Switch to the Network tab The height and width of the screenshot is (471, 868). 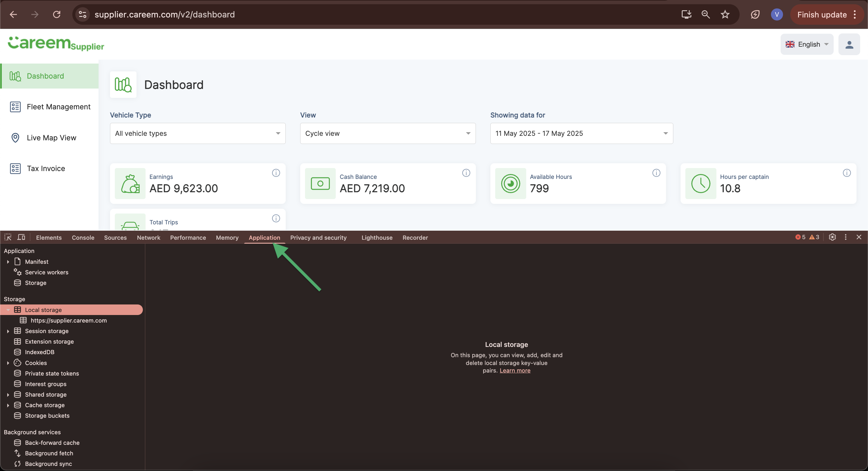click(149, 238)
